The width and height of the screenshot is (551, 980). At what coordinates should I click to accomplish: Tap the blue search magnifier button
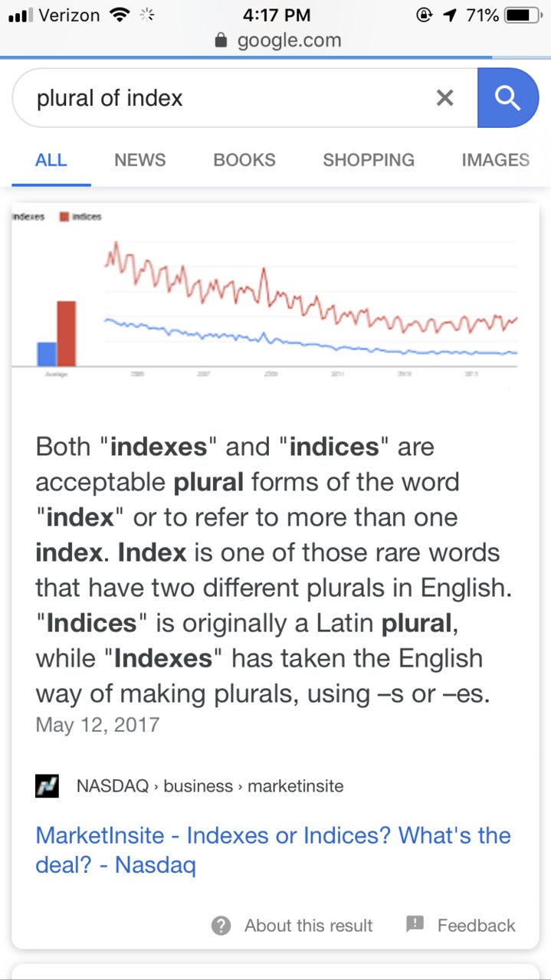508,97
